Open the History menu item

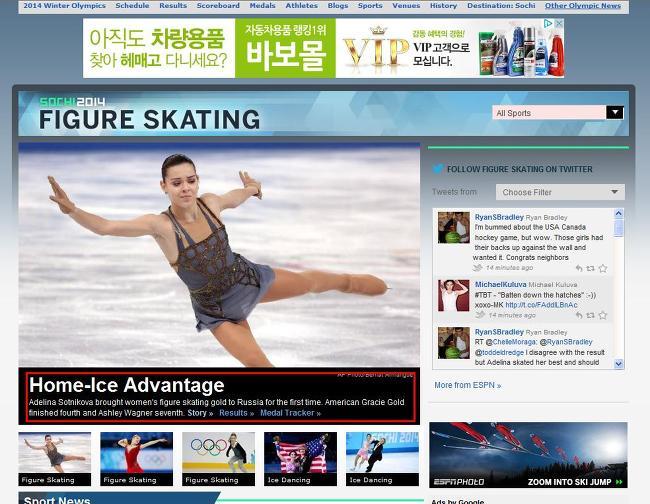(x=443, y=6)
